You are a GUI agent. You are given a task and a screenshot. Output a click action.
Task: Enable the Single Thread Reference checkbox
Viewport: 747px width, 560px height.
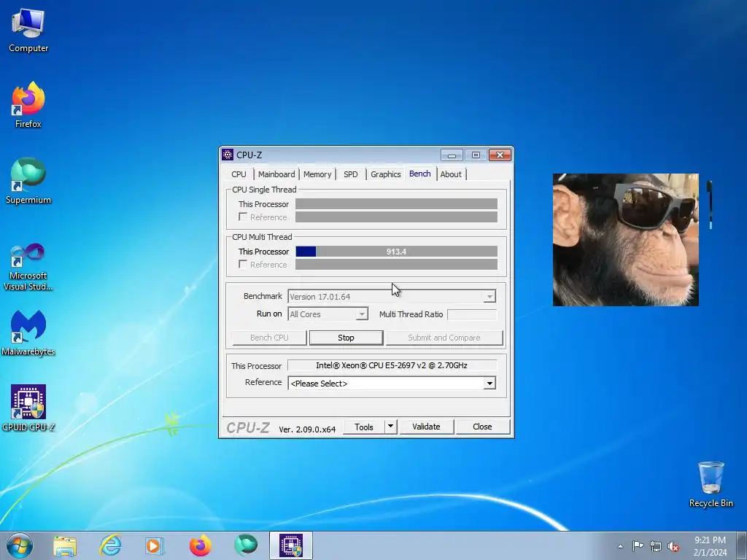click(243, 217)
